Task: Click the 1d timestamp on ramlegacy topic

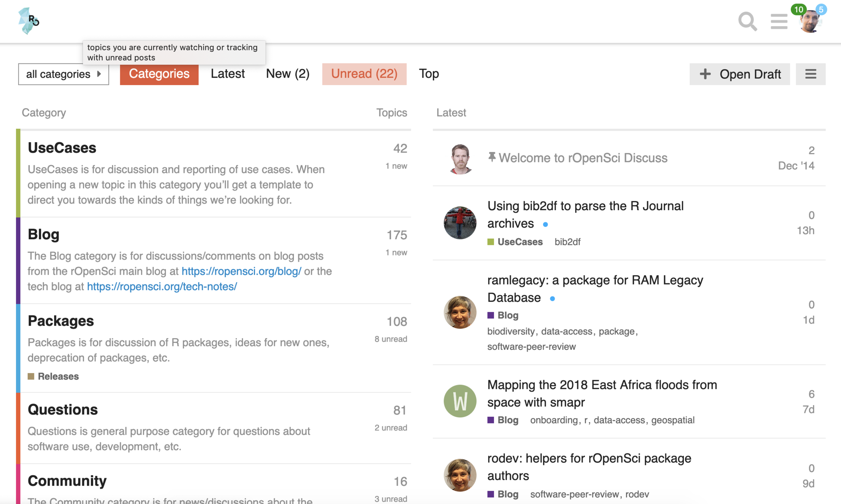Action: [809, 320]
